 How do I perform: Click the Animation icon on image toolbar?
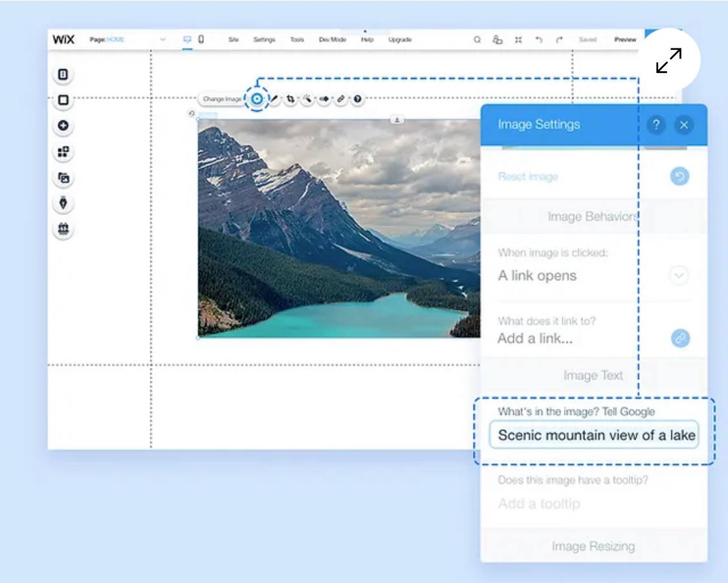click(x=324, y=98)
